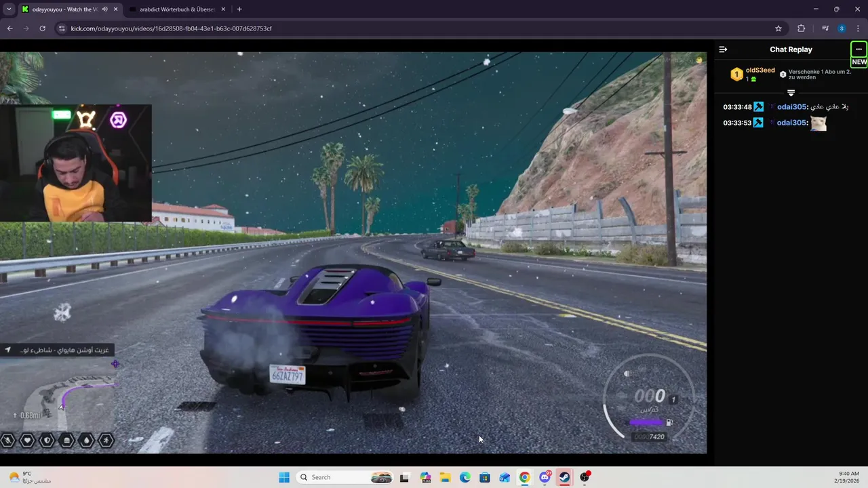Open the browser extensions menu

click(x=802, y=28)
